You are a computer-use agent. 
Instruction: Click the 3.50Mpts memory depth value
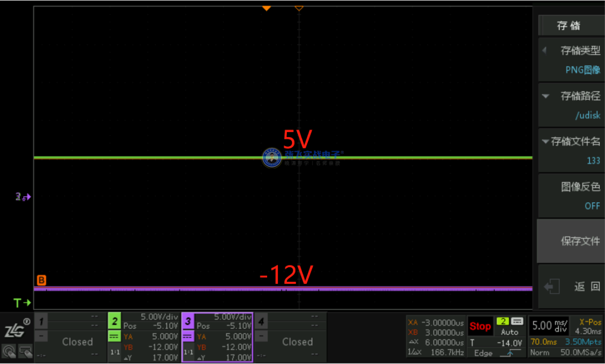pos(583,342)
